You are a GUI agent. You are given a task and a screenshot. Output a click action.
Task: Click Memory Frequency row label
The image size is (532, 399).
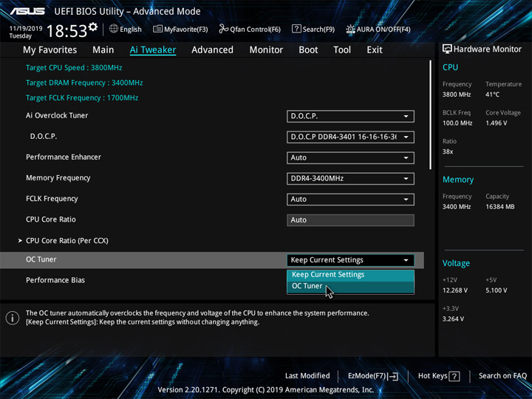(58, 178)
